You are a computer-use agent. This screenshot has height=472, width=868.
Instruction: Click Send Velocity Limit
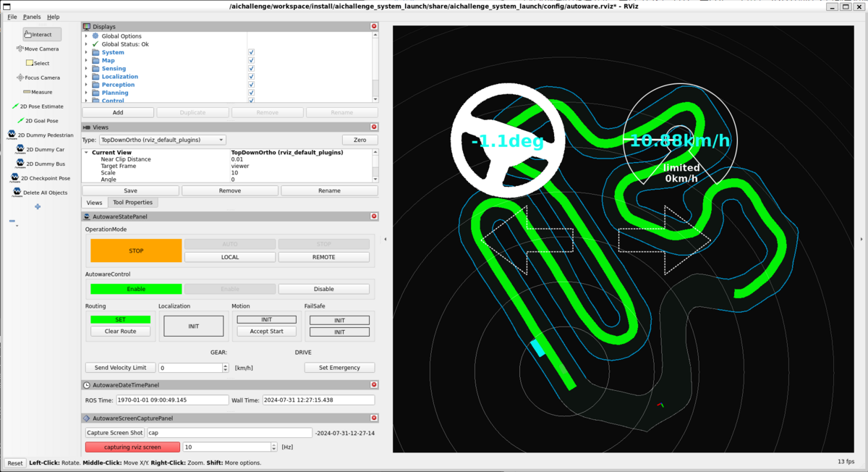[120, 368]
